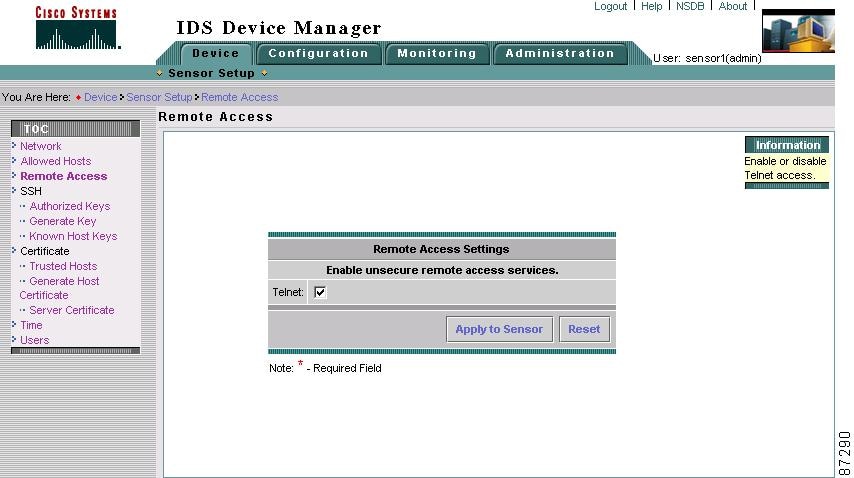Viewport: 854px width, 478px height.
Task: Click the 'IDS Device Manager' title
Action: point(279,28)
